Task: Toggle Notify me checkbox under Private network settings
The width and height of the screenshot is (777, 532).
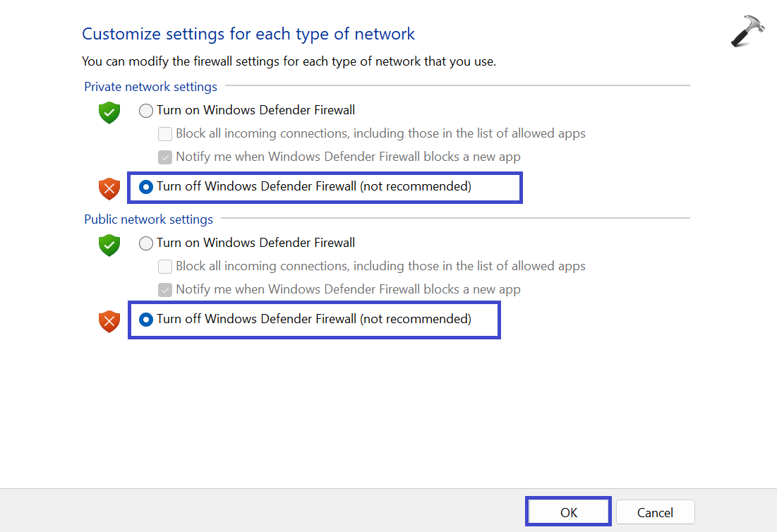Action: click(165, 157)
